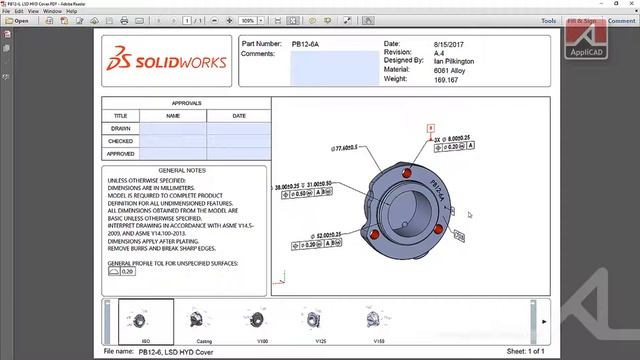
Task: Click the page number field
Action: [x=187, y=20]
